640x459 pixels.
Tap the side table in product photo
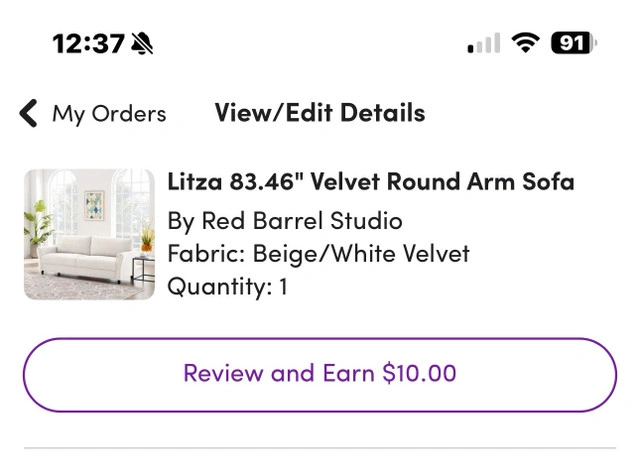143,265
